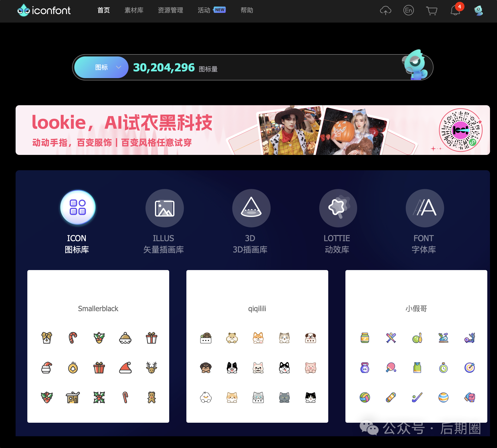Select the 3D 3D插画库 category icon
497x448 pixels.
pos(251,208)
